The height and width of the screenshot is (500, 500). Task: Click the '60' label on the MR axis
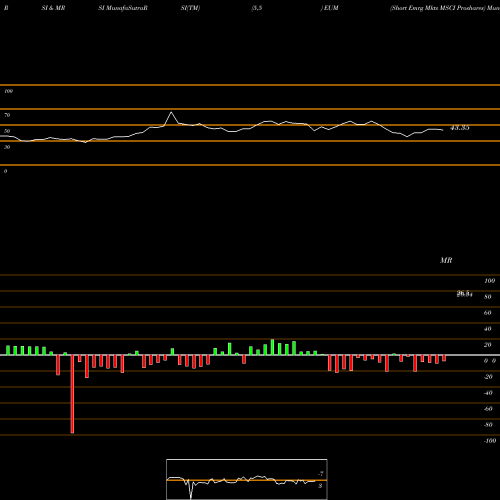[488, 313]
